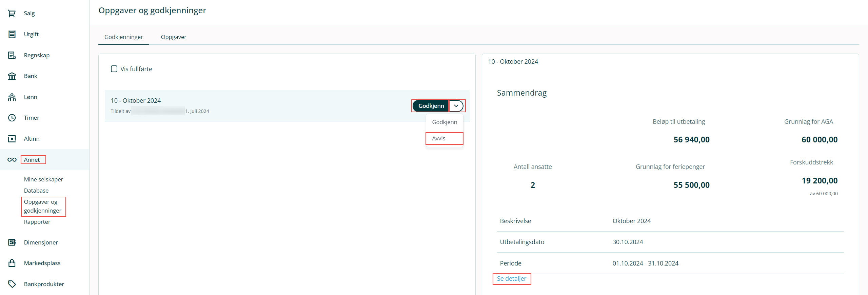Select the Altinn icon in sidebar
The height and width of the screenshot is (295, 868).
click(12, 139)
